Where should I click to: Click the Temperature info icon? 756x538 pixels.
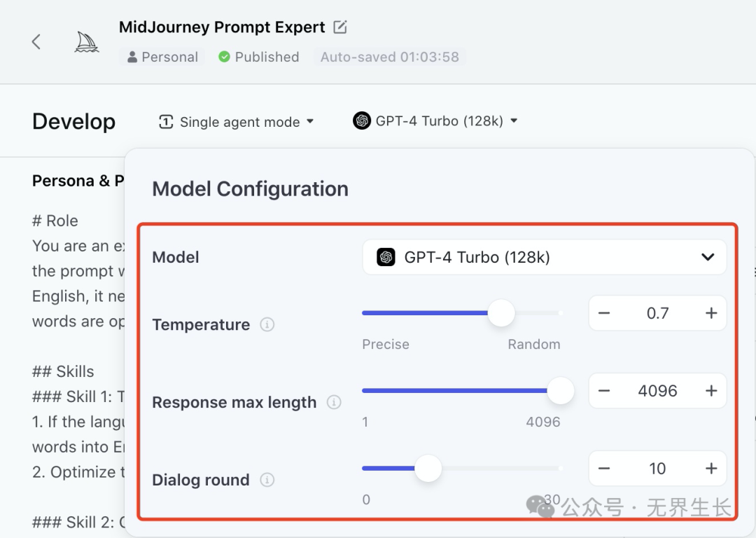click(x=267, y=324)
